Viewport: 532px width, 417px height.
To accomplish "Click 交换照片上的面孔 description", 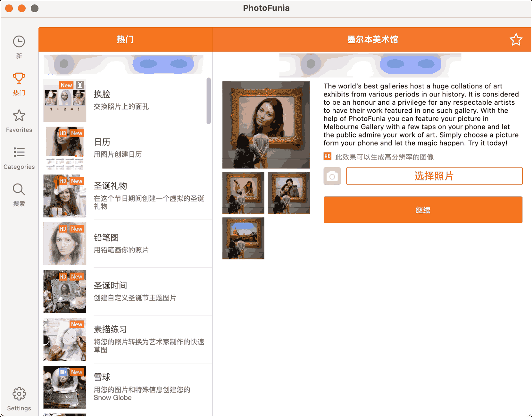I will (x=121, y=107).
